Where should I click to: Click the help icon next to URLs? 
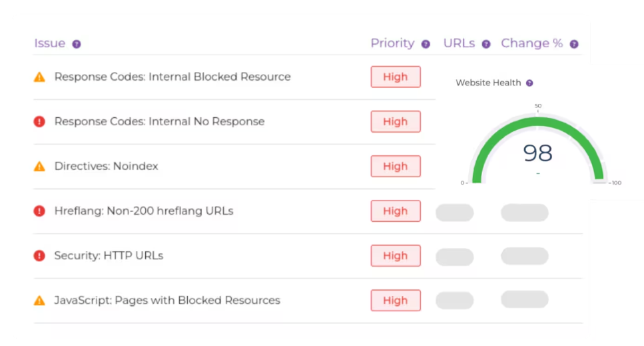(x=486, y=44)
